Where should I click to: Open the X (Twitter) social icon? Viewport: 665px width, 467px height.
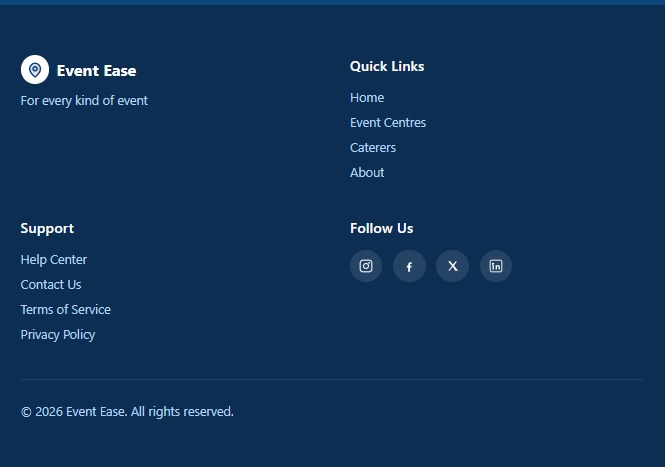point(453,266)
